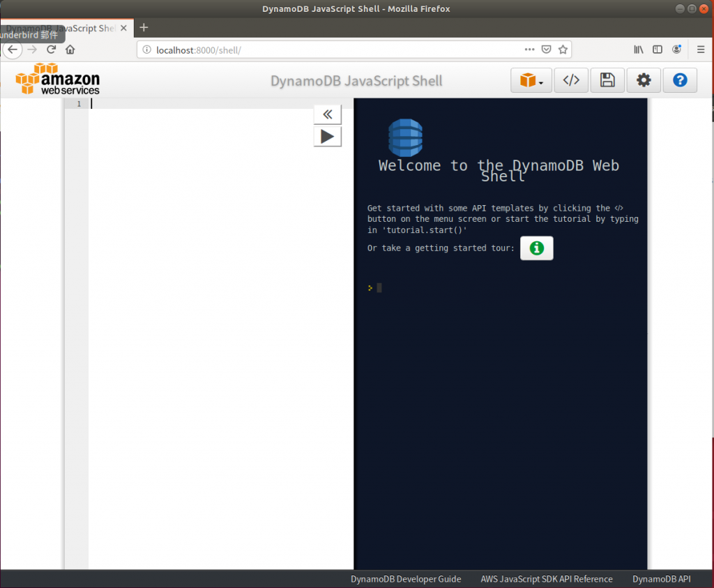Open a new browser tab

click(x=144, y=28)
